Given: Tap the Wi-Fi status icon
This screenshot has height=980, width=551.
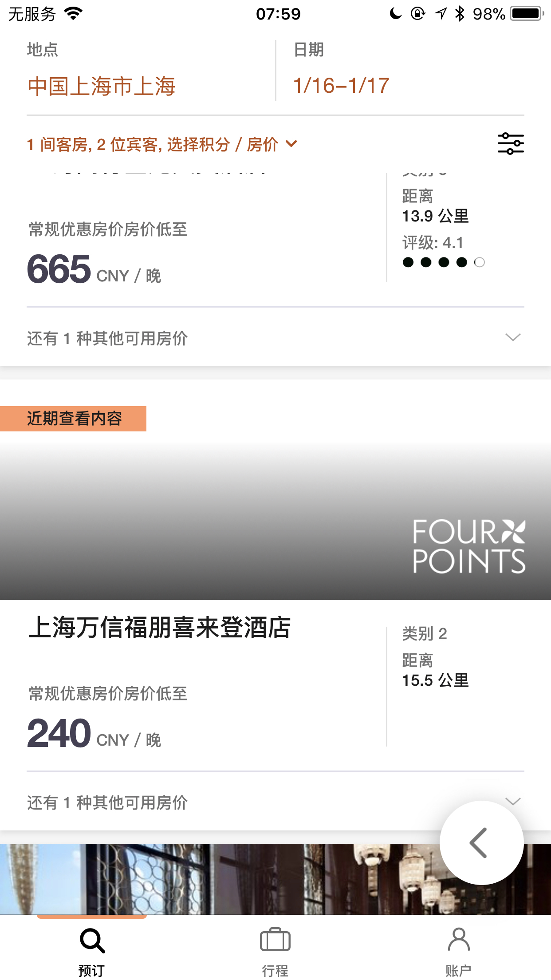Looking at the screenshot, I should (74, 14).
